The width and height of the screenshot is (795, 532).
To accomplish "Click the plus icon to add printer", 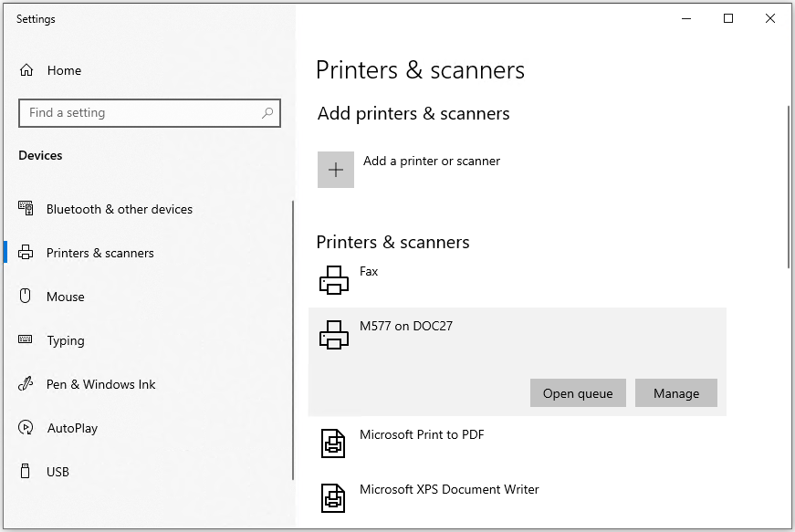I will [336, 170].
